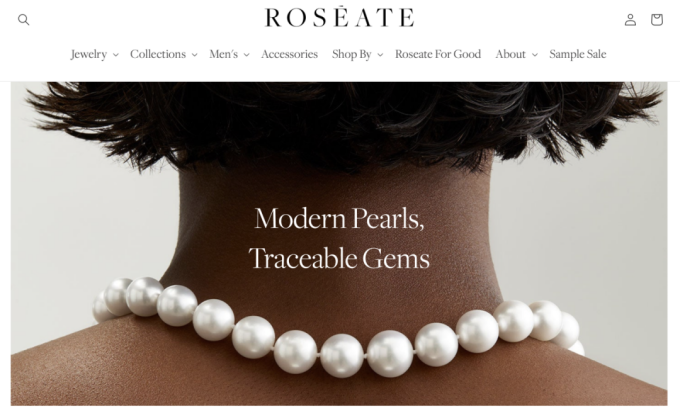Expand the Jewelry dropdown chevron
This screenshot has width=680, height=418.
115,55
